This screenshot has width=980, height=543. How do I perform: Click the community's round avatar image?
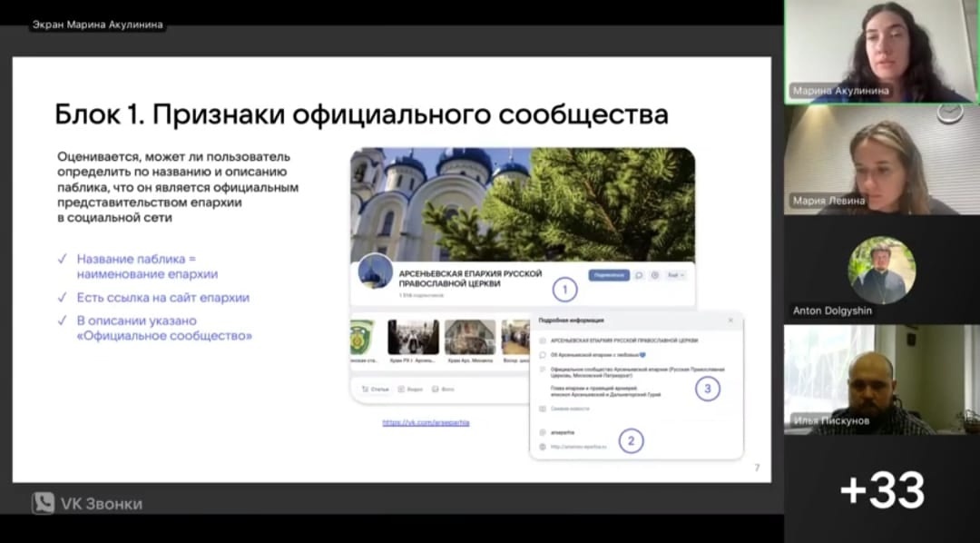pos(376,271)
